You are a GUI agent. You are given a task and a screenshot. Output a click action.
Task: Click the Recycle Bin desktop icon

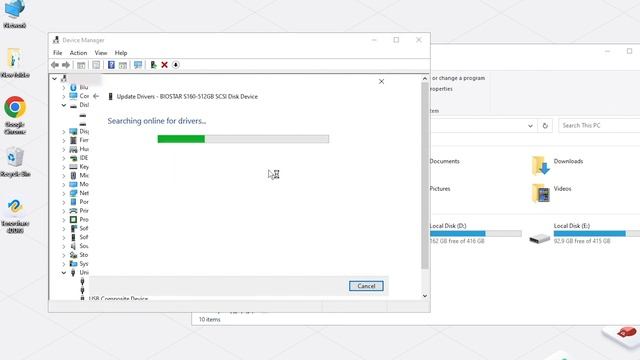(15, 157)
